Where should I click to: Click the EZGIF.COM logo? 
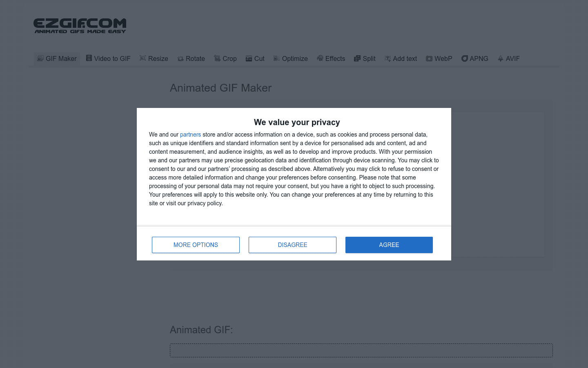tap(80, 25)
